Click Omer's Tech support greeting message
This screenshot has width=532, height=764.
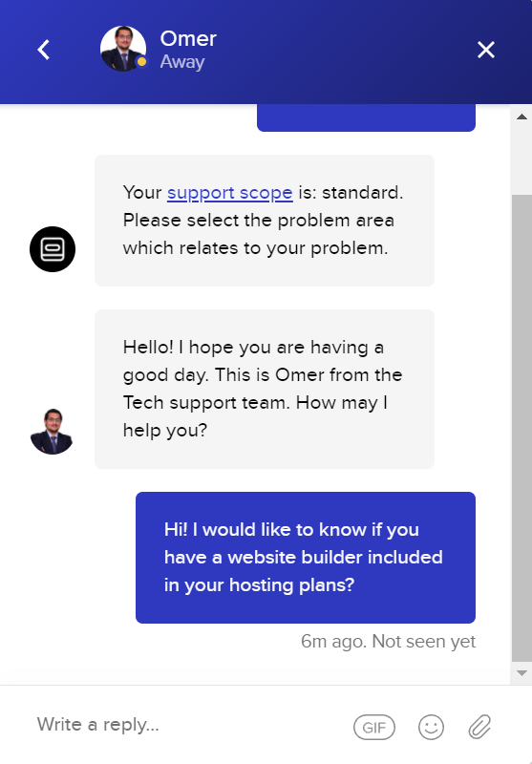(x=264, y=389)
